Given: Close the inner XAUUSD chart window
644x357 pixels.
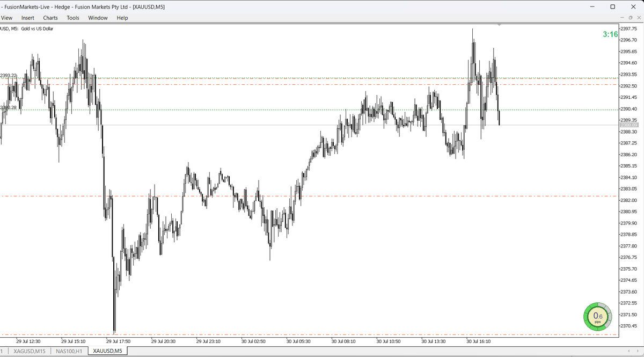Looking at the screenshot, I should [x=639, y=18].
